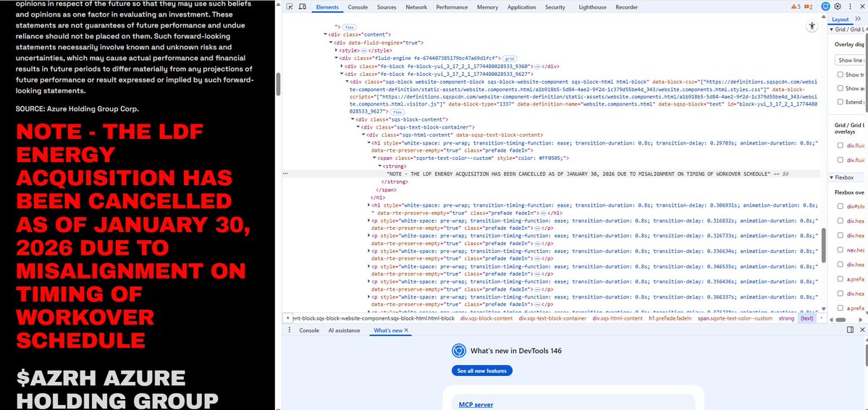This screenshot has height=410, width=868.
Task: Collapse the div data-fluid-engine node
Action: pyautogui.click(x=331, y=43)
